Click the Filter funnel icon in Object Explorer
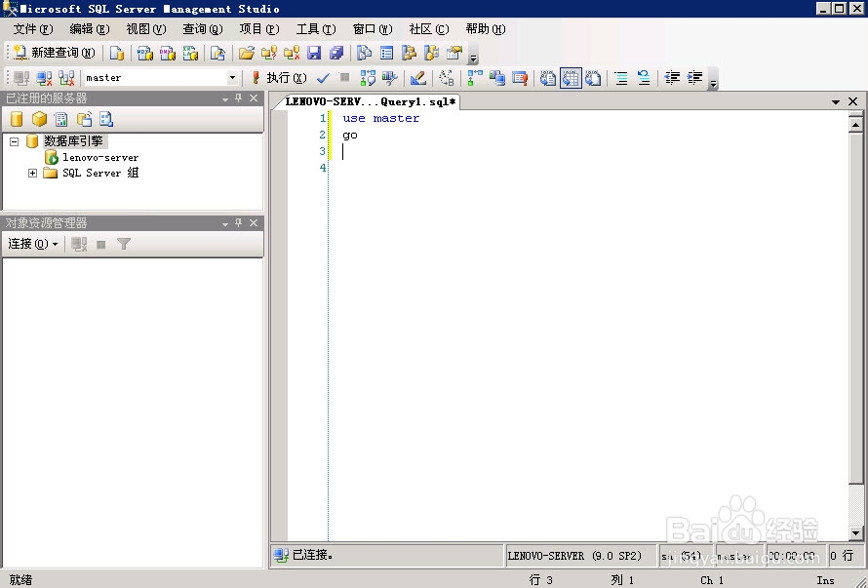This screenshot has width=868, height=588. pos(124,244)
